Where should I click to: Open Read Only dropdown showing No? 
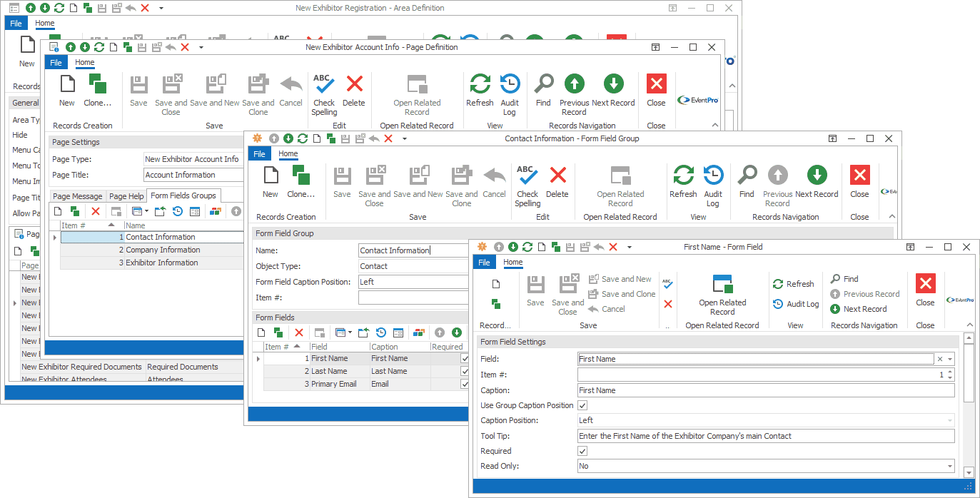coord(950,466)
